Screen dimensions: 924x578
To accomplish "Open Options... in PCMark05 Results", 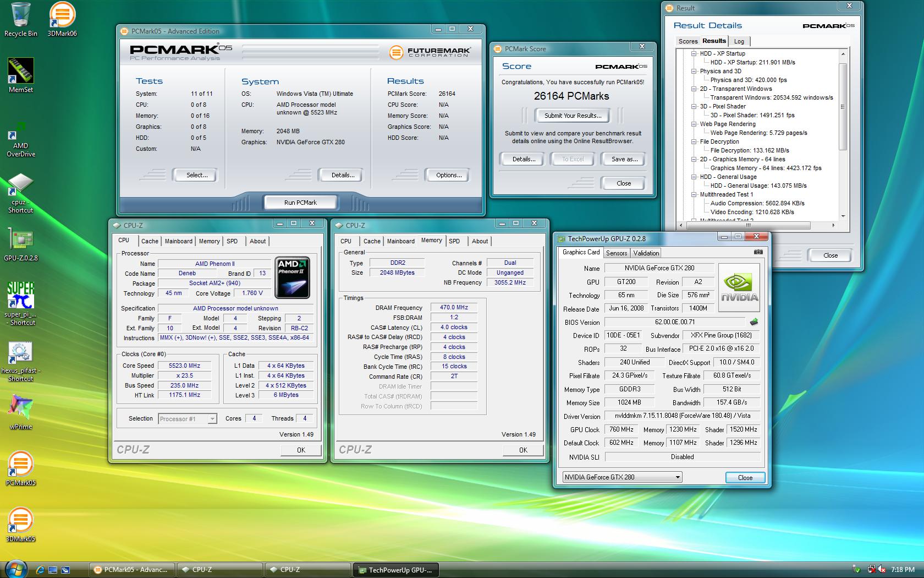I will coord(449,175).
